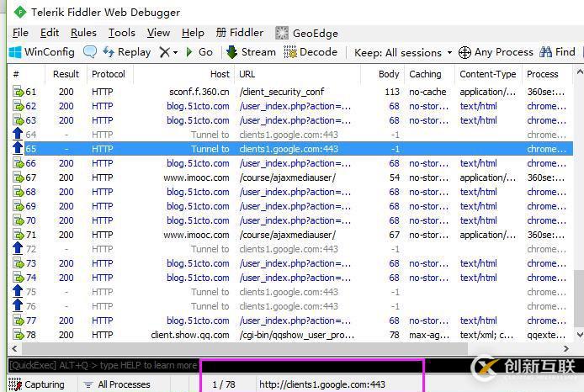Click the tunnel arrow icon of session 72
Image resolution: width=584 pixels, height=392 pixels.
pos(18,248)
